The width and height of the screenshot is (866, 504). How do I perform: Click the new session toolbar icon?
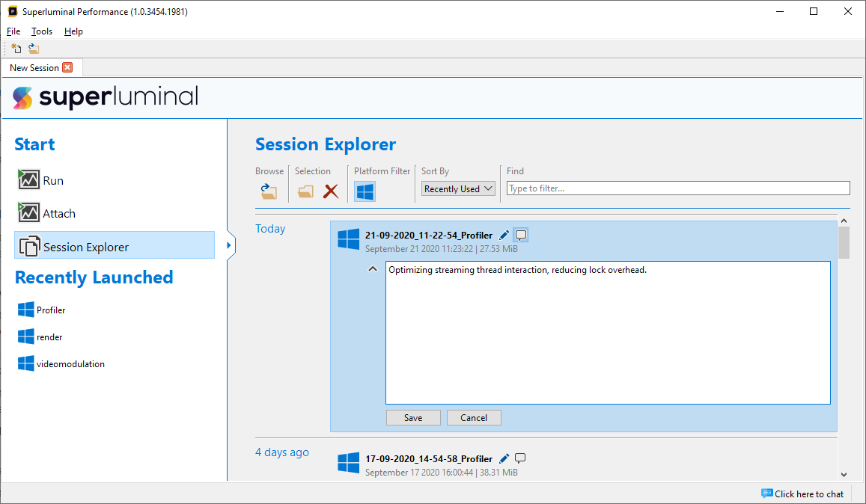click(x=16, y=49)
